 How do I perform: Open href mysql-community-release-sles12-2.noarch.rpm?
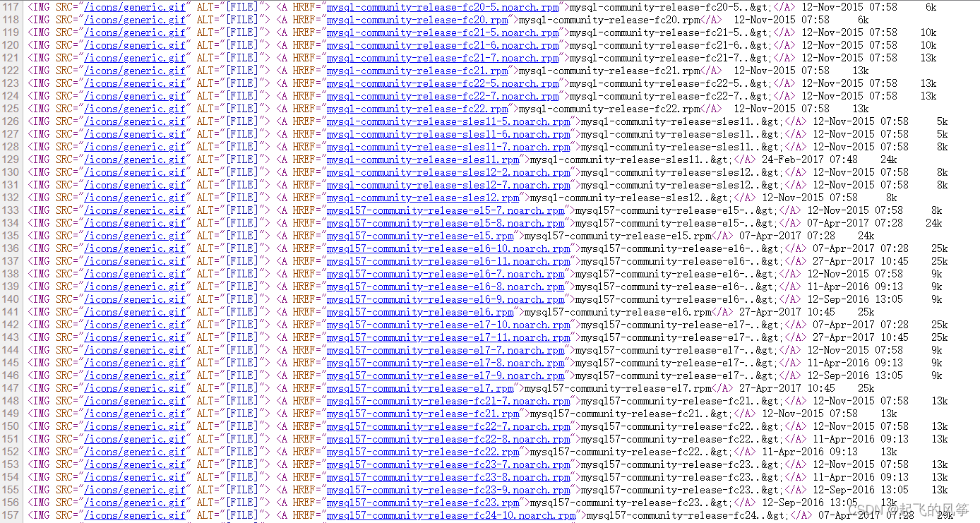tap(448, 172)
